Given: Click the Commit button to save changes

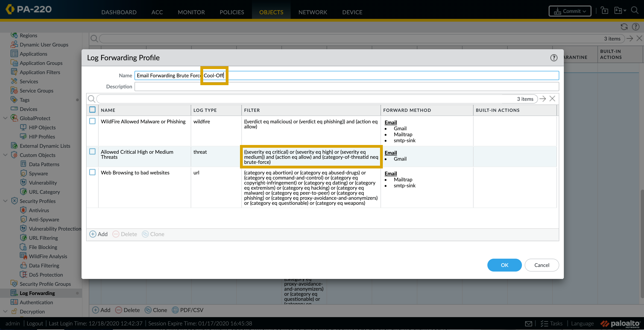Looking at the screenshot, I should pos(569,11).
